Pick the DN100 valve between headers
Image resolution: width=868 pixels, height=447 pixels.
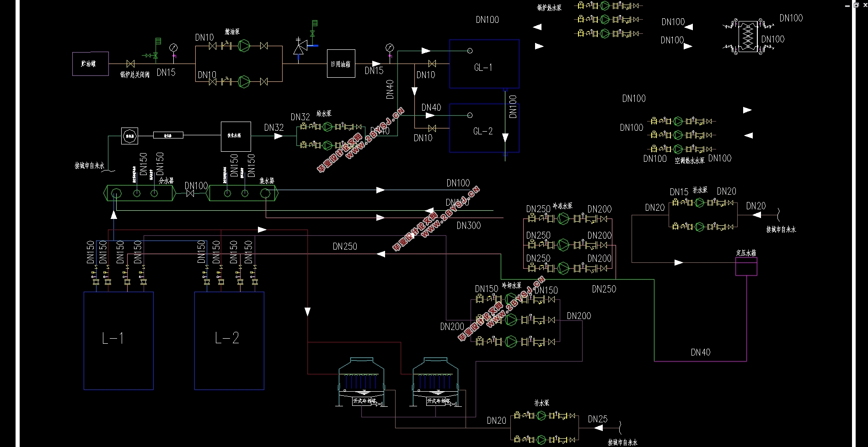point(191,194)
